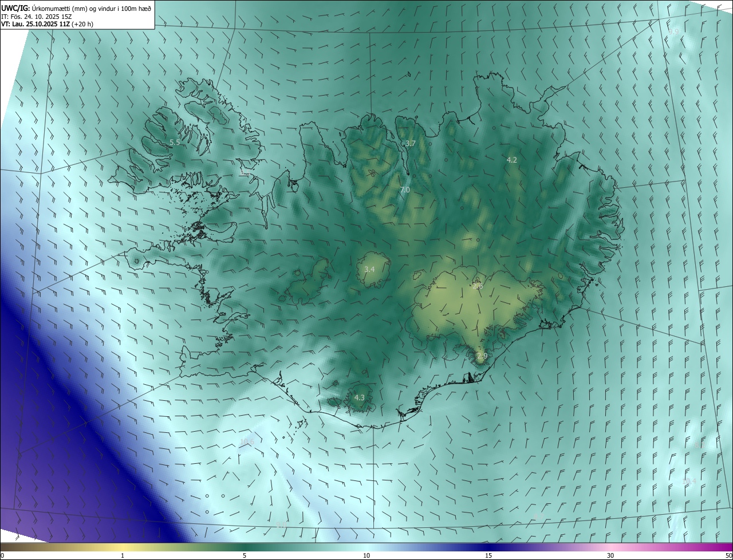Click the 2.9 value label near the south coast
This screenshot has width=733, height=560.
[482, 356]
